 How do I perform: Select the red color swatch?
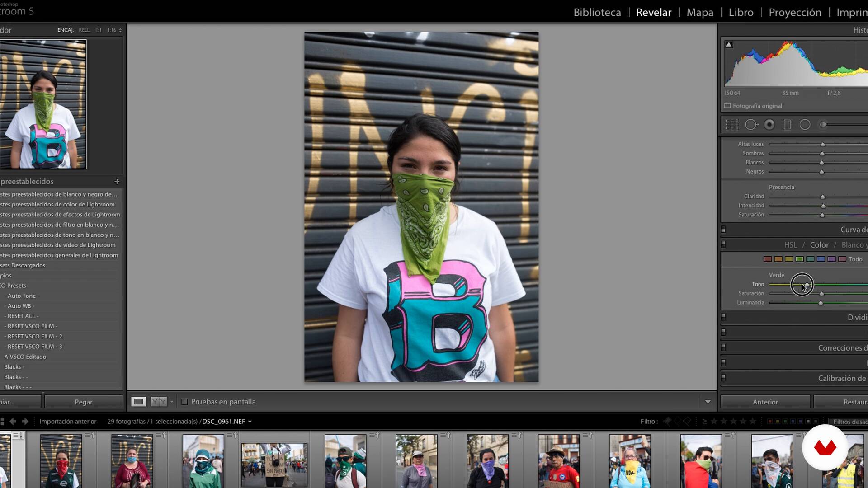click(768, 259)
